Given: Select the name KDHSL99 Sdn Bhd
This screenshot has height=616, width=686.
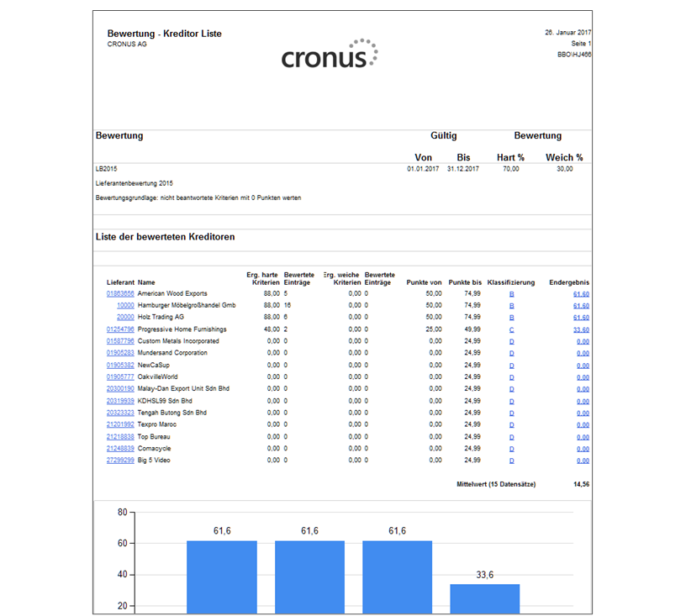Looking at the screenshot, I should pos(165,401).
